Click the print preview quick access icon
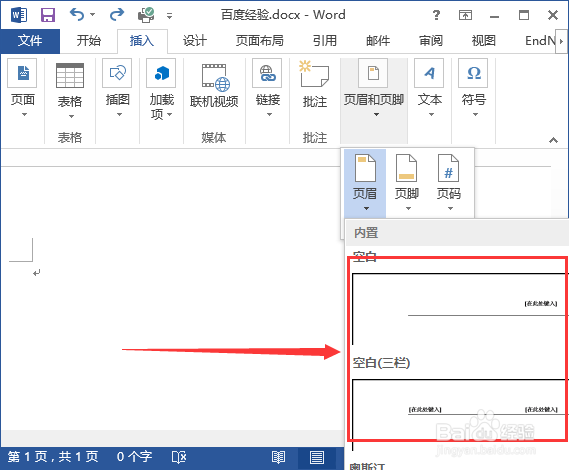 [x=146, y=15]
